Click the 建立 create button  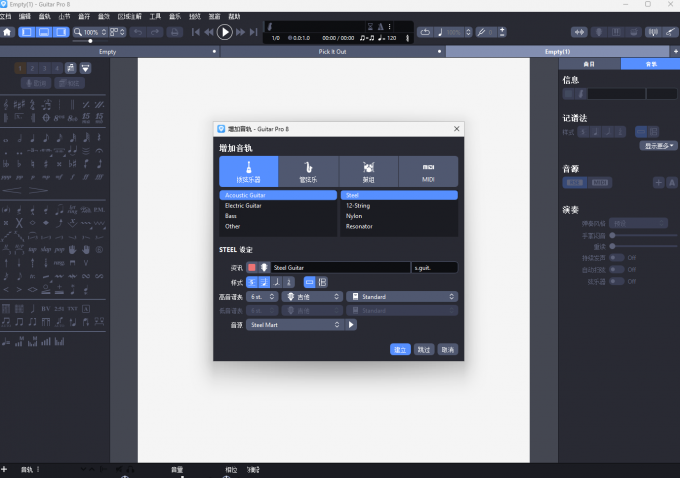tap(400, 349)
